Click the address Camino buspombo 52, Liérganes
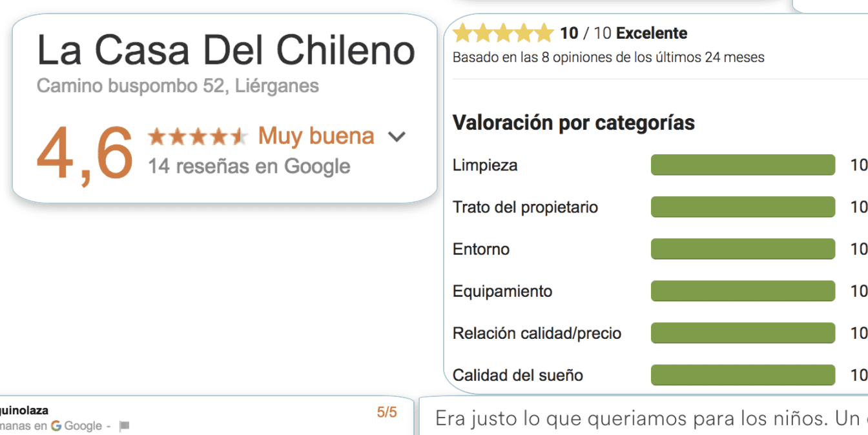Viewport: 868px width, 435px height. tap(178, 86)
